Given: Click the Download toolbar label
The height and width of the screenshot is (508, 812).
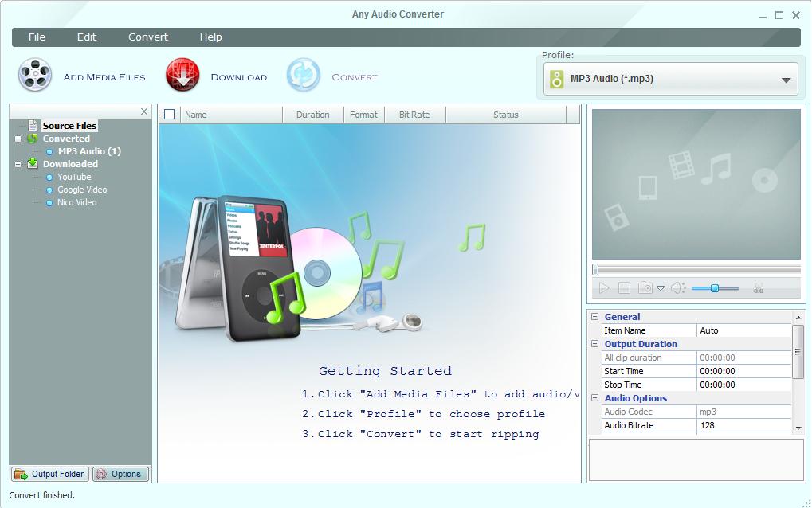Looking at the screenshot, I should click(x=239, y=77).
